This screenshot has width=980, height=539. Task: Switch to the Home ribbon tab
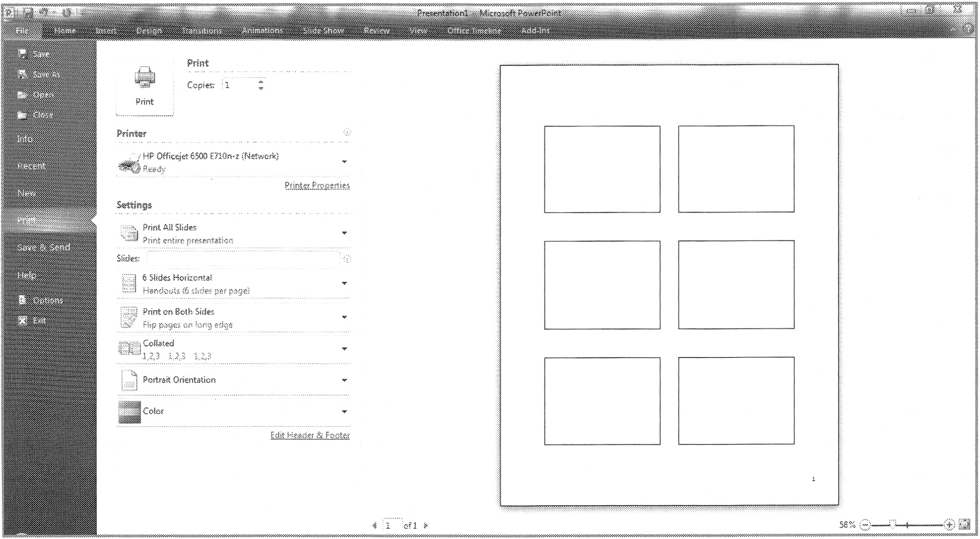click(65, 31)
